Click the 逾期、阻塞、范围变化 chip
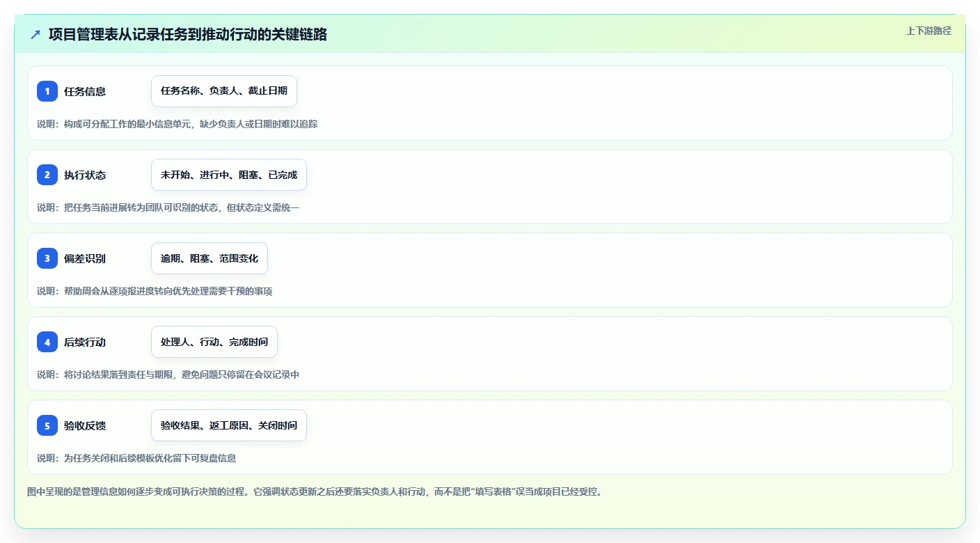The width and height of the screenshot is (980, 543). tap(210, 258)
